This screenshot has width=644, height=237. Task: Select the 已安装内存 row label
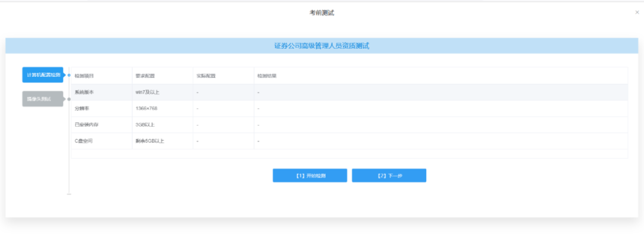(x=86, y=124)
